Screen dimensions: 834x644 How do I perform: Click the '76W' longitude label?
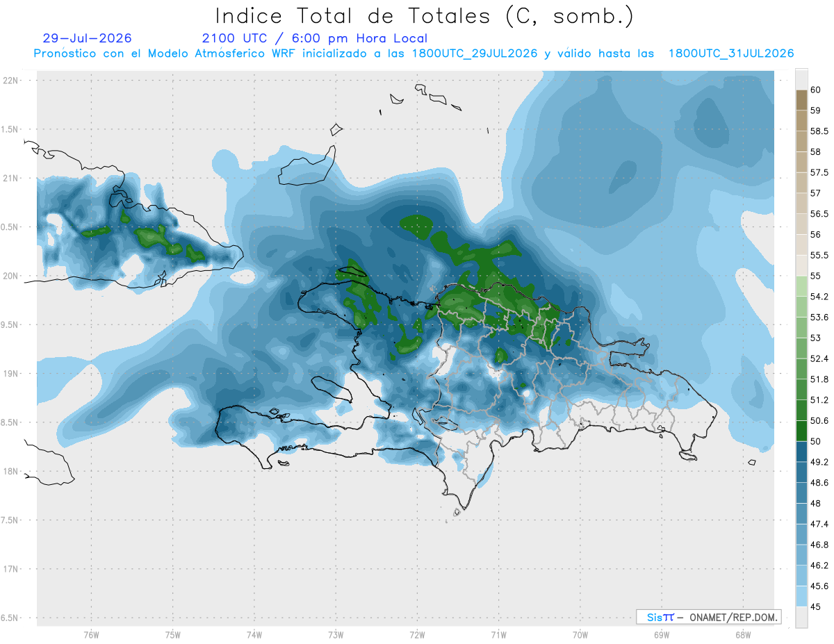point(91,635)
